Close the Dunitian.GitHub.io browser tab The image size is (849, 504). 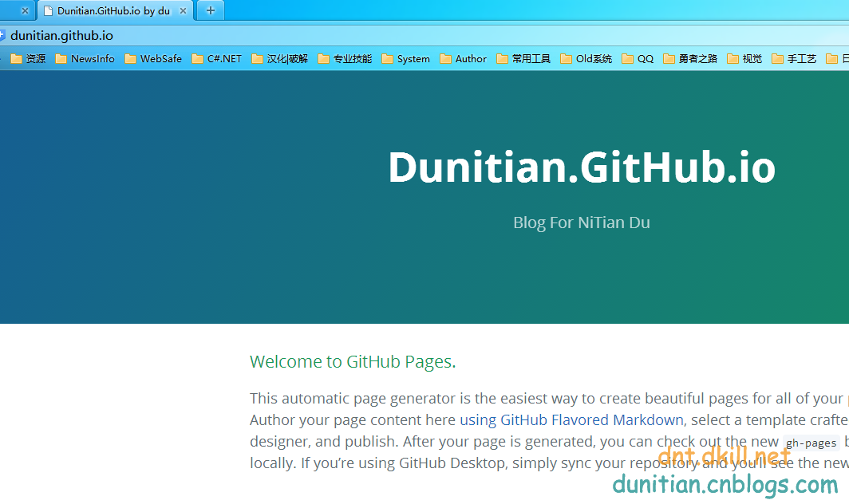[183, 11]
